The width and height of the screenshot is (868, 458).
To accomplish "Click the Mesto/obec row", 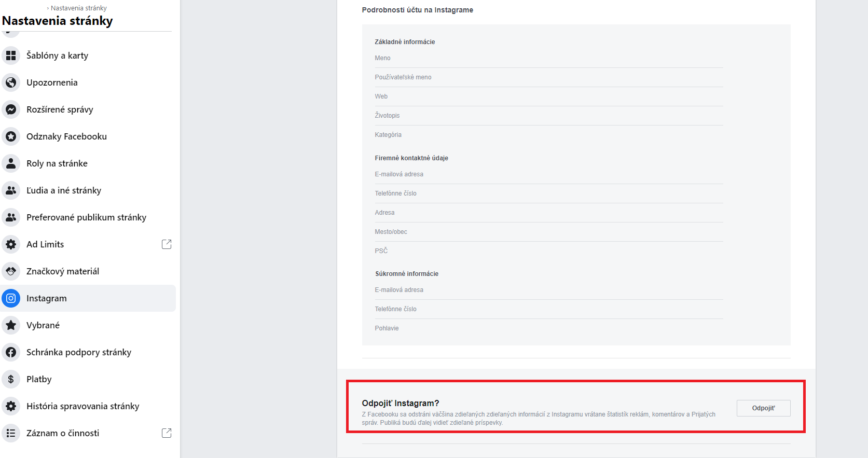I will click(x=549, y=232).
